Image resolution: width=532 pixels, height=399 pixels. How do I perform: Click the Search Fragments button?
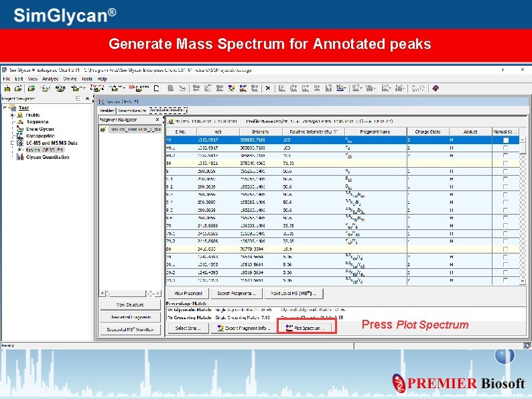[x=236, y=294]
